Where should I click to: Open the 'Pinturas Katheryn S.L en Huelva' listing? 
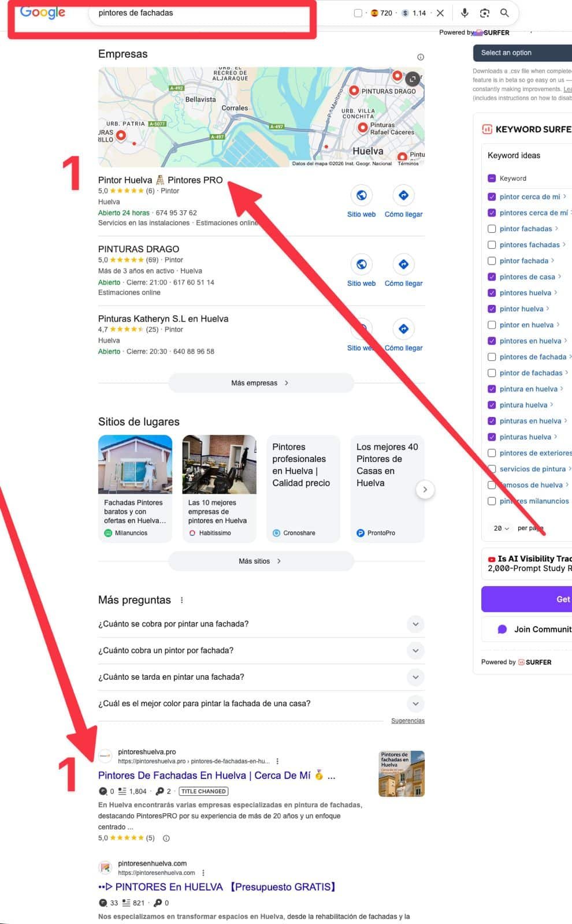point(163,319)
